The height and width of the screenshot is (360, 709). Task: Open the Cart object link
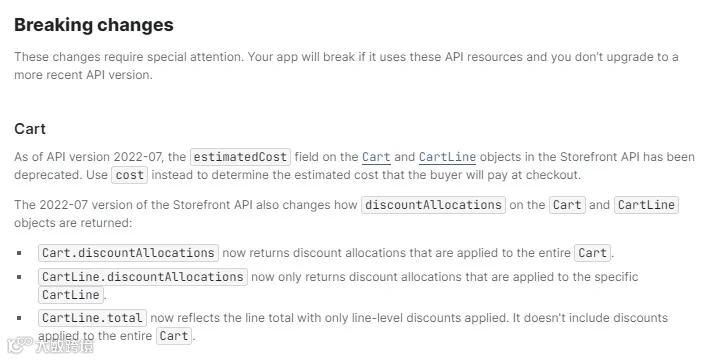pyautogui.click(x=376, y=157)
